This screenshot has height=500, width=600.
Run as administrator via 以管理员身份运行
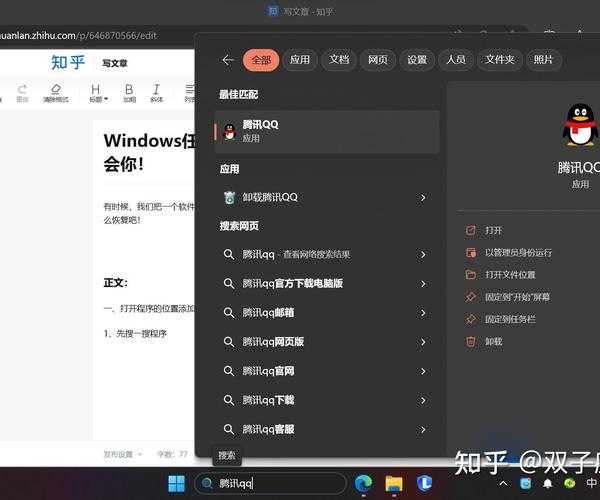pyautogui.click(x=518, y=253)
